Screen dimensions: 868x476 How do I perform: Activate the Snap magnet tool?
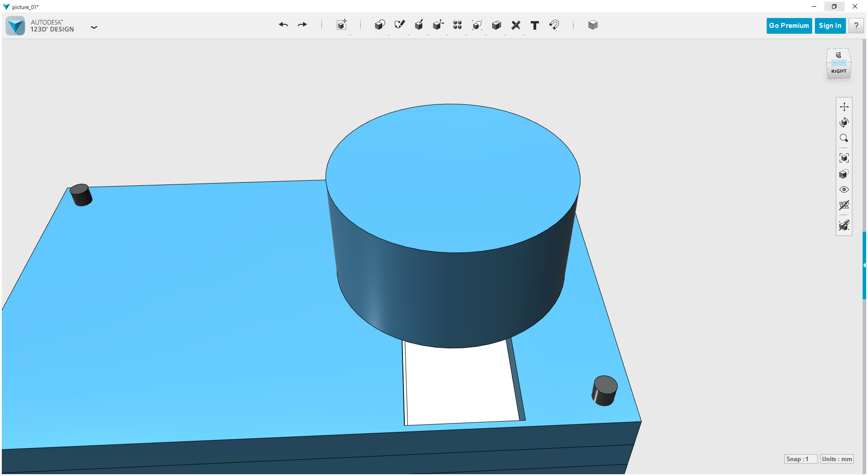(x=554, y=25)
